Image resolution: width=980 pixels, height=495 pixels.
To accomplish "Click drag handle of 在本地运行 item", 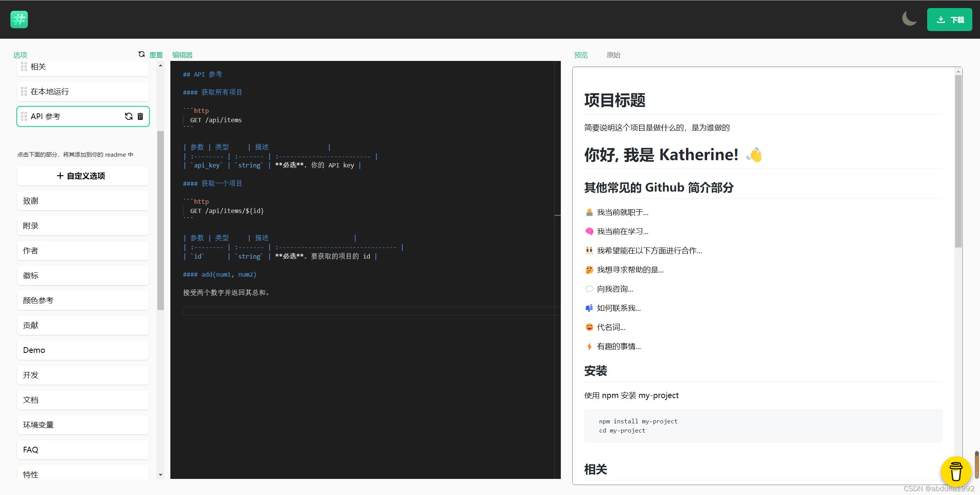I will [24, 92].
